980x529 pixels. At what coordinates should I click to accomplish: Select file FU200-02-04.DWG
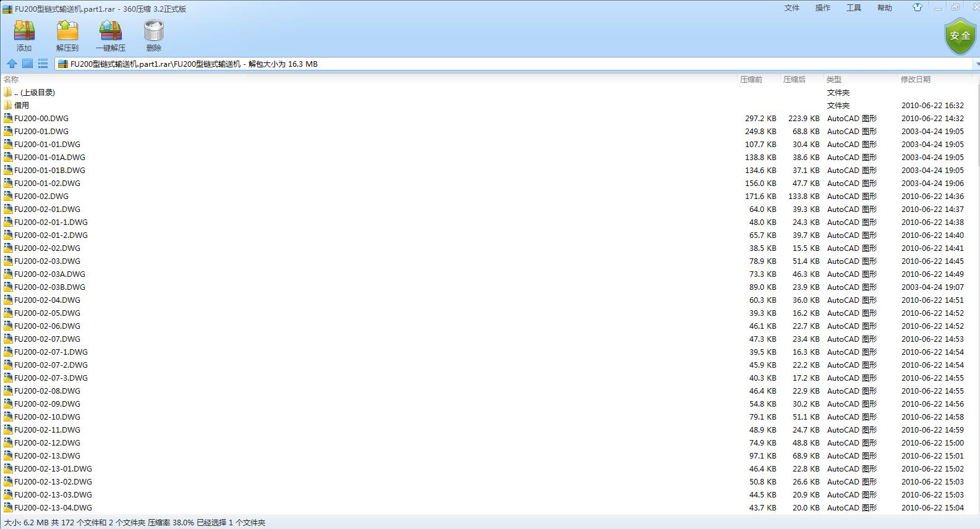[47, 300]
